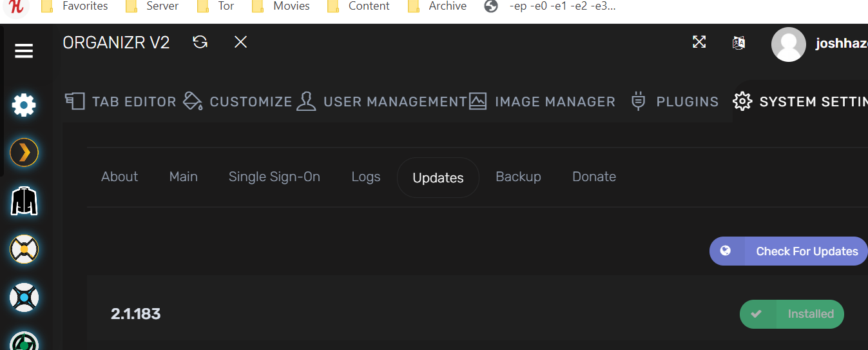
Task: Switch to the Tab Editor tab
Action: click(121, 101)
